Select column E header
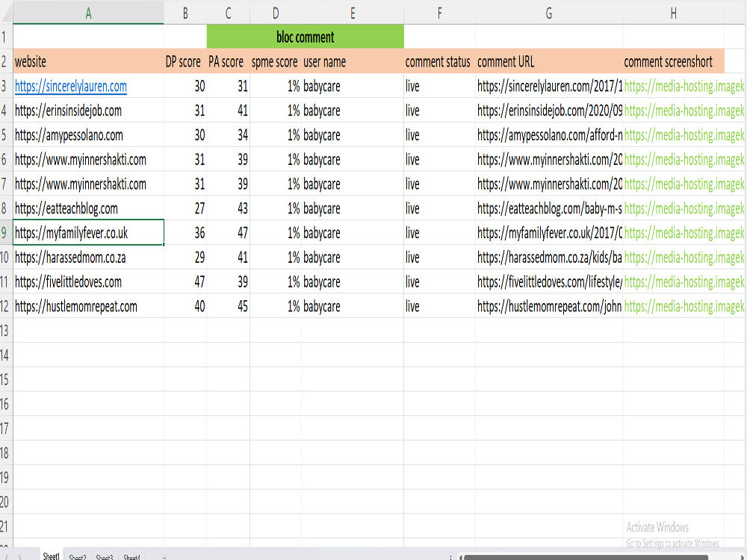 (x=353, y=13)
